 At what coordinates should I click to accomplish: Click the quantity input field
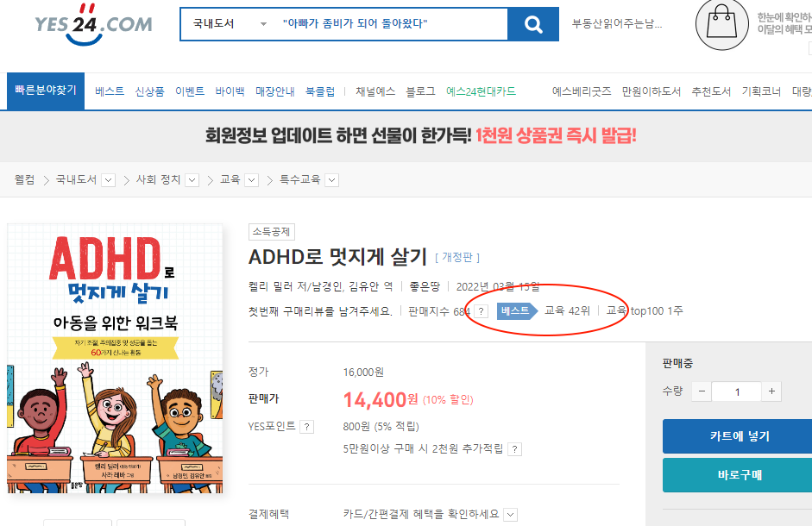[736, 391]
